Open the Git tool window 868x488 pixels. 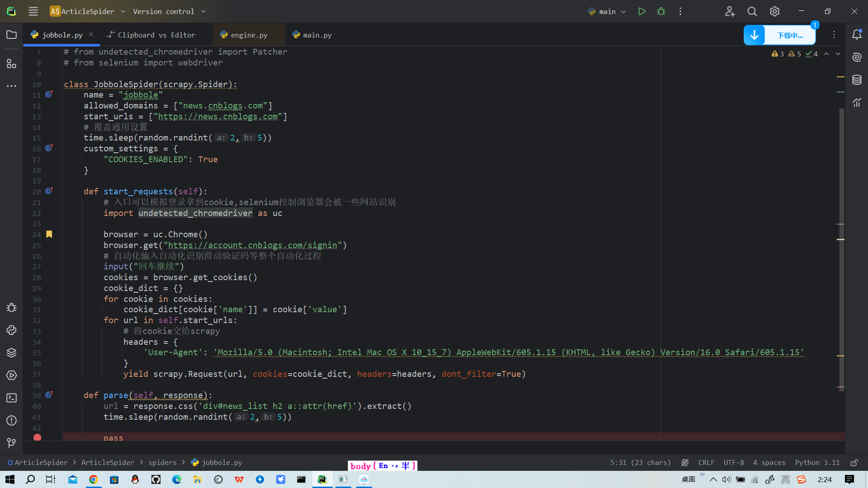pos(12,443)
